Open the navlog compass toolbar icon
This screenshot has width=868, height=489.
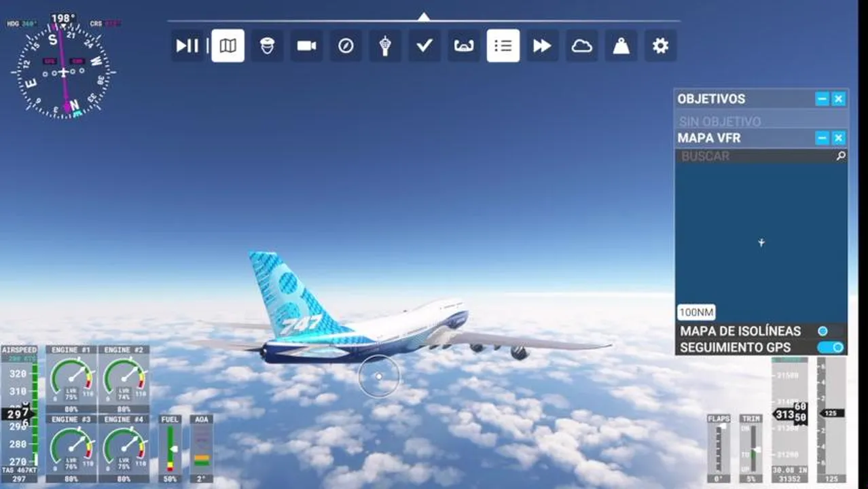[x=346, y=46]
